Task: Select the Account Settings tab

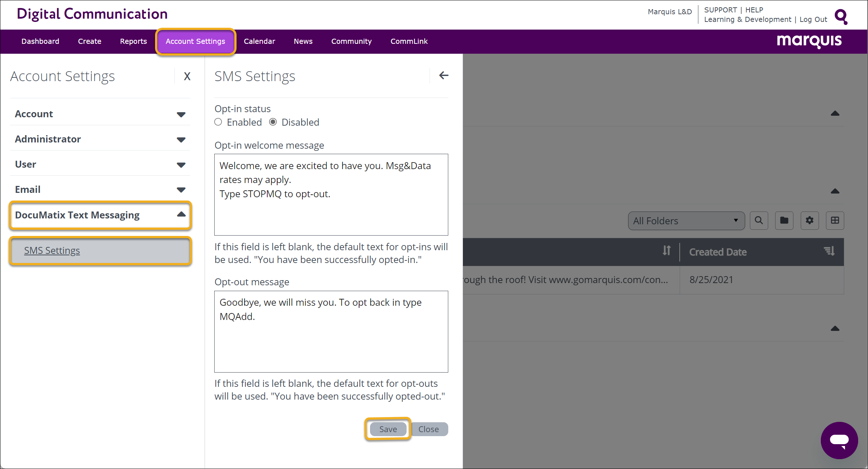Action: pyautogui.click(x=196, y=41)
